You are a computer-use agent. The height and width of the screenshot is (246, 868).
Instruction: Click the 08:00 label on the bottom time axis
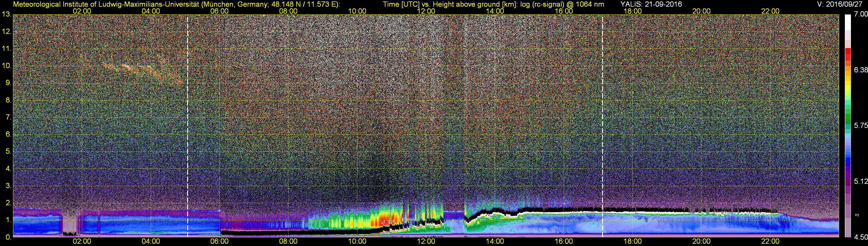coord(288,241)
